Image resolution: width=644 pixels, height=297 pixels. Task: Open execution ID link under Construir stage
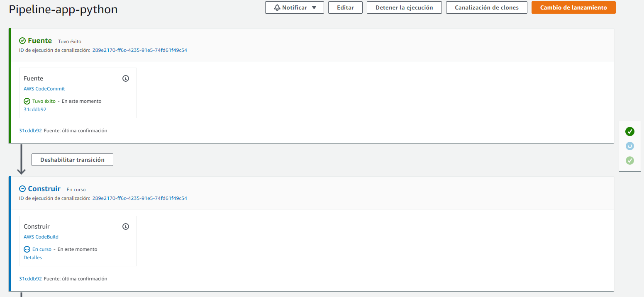pyautogui.click(x=139, y=198)
